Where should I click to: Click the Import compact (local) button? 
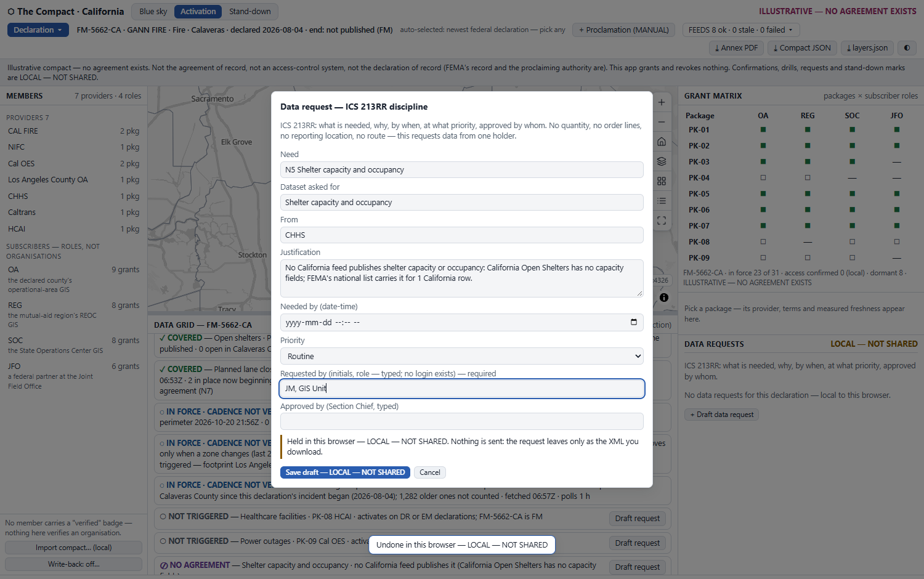pos(74,548)
